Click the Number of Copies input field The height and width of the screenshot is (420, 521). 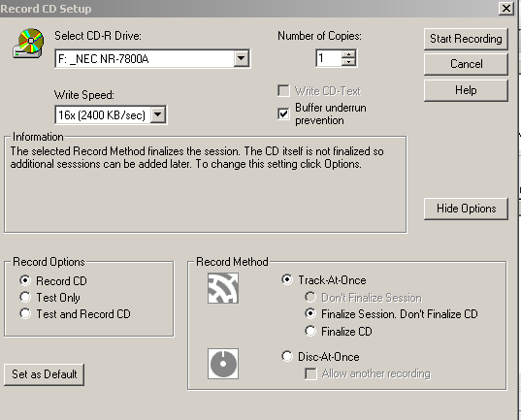tap(329, 58)
